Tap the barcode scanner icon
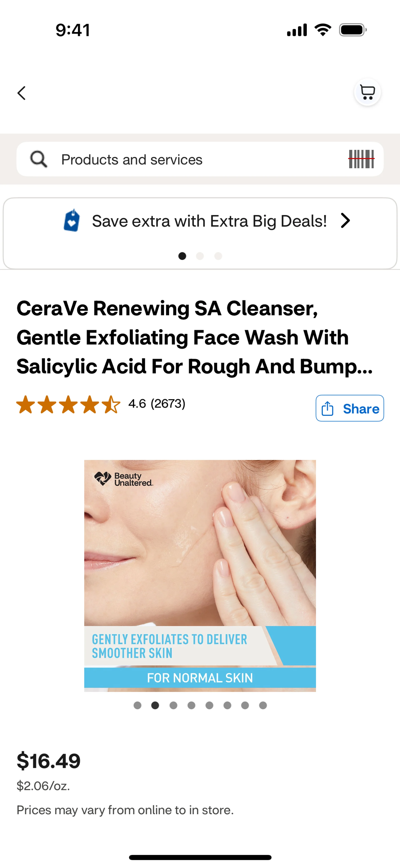This screenshot has height=868, width=400. [361, 159]
